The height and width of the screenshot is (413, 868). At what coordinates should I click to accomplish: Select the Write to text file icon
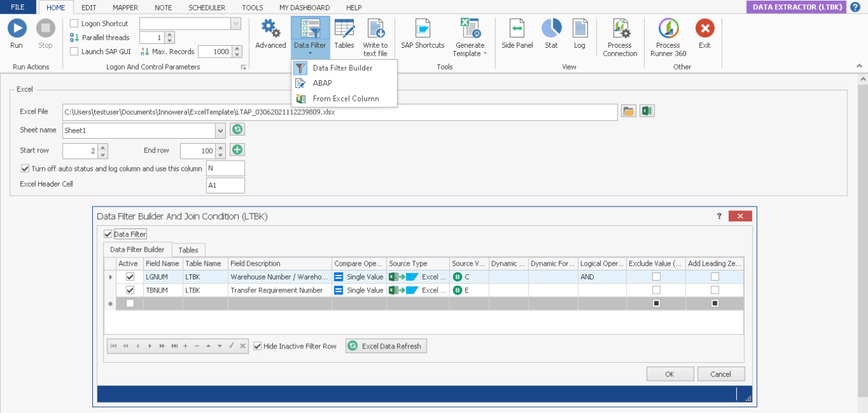[x=375, y=29]
